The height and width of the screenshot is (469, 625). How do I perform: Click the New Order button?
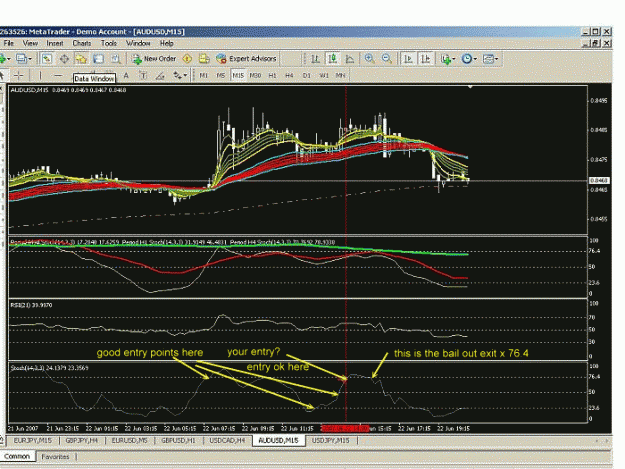pyautogui.click(x=154, y=59)
